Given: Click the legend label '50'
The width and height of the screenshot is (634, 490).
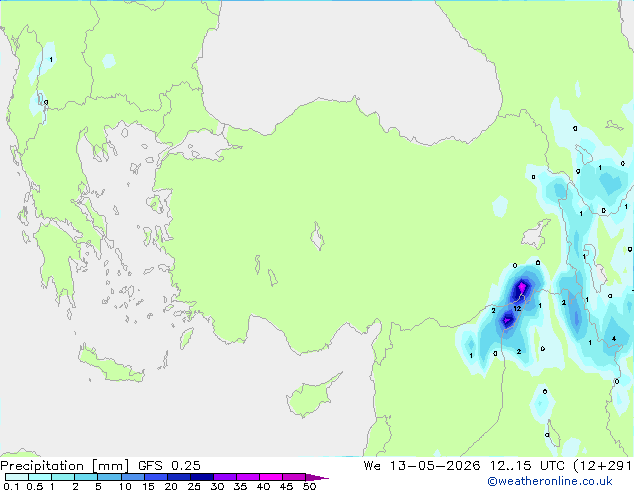Looking at the screenshot, I should (x=309, y=486).
